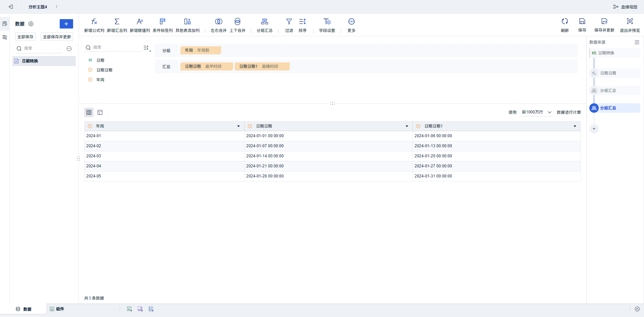
Task: Click the 2024-01-31 00:00:00 cell
Action: 497,176
